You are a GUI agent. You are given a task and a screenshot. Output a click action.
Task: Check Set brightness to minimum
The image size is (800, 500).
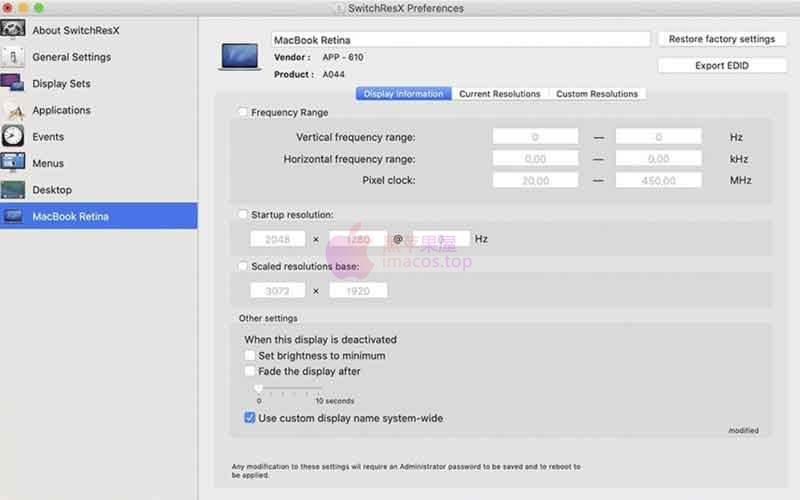(249, 355)
